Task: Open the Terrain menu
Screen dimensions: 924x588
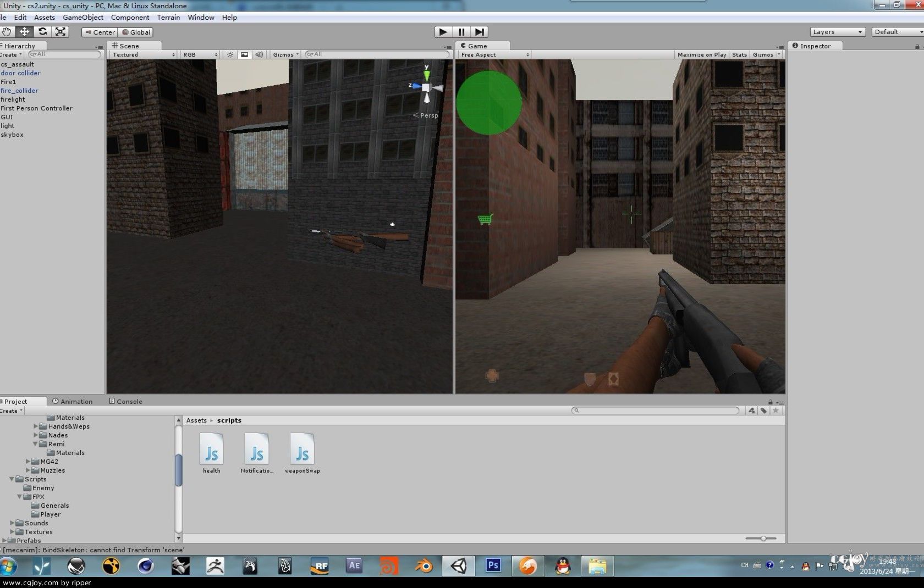Action: click(x=168, y=18)
